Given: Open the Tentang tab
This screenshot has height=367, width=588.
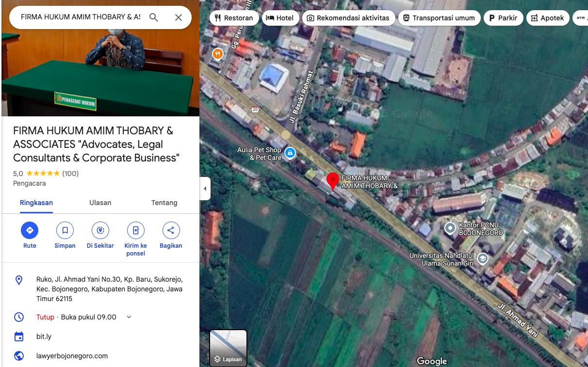Looking at the screenshot, I should 164,203.
